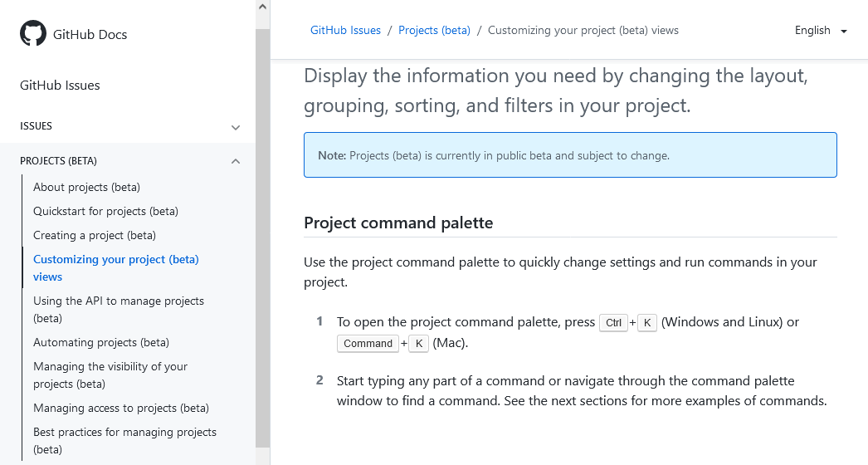Viewport: 868px width, 465px height.
Task: Select the PROJECTS (BETA) category label
Action: click(58, 161)
